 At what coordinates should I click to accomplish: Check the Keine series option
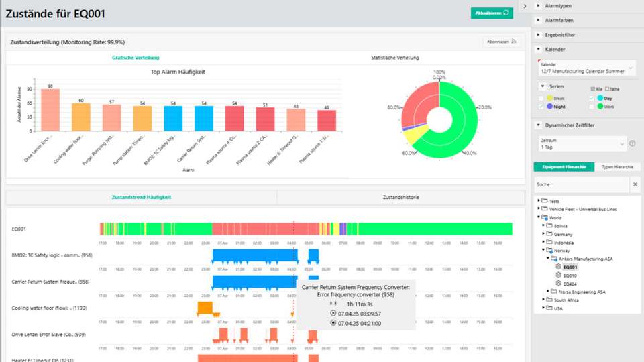click(607, 88)
